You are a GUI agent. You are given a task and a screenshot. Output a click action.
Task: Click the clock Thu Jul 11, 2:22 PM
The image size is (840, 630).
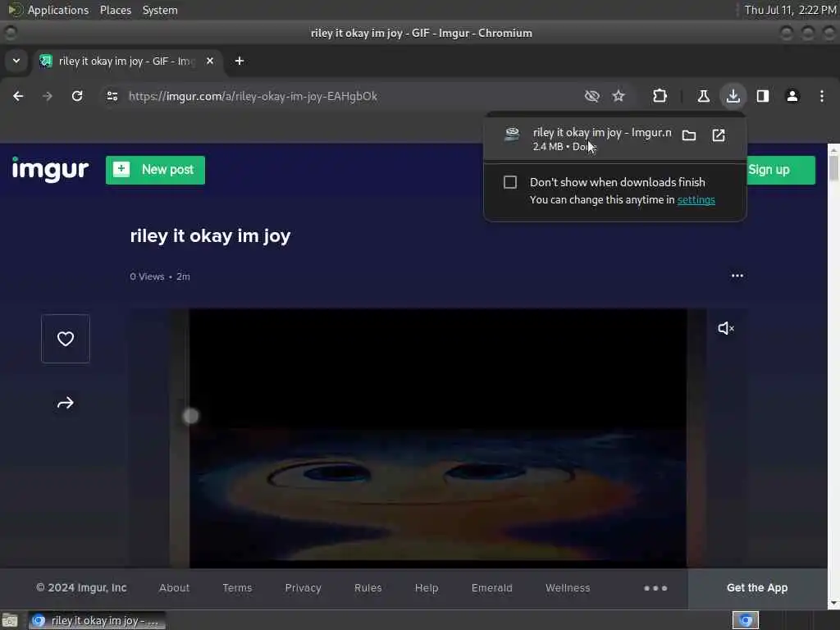click(x=790, y=10)
